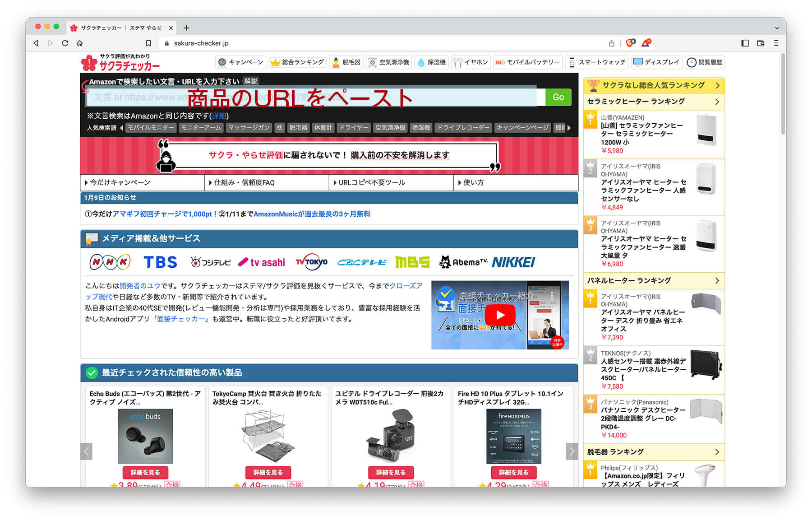Click 詳細を見る for Echo Buds
This screenshot has width=812, height=521.
point(145,472)
